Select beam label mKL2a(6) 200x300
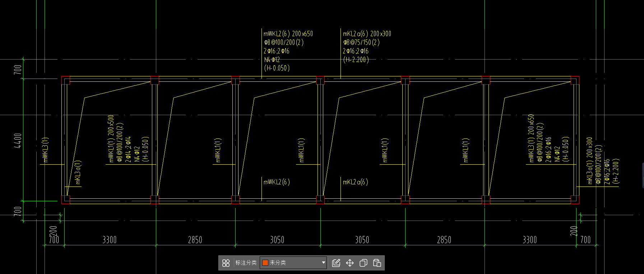This screenshot has height=274, width=644. [367, 34]
